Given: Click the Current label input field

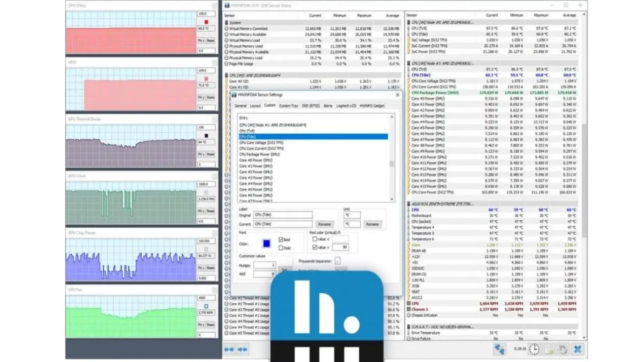Looking at the screenshot, I should click(x=283, y=224).
